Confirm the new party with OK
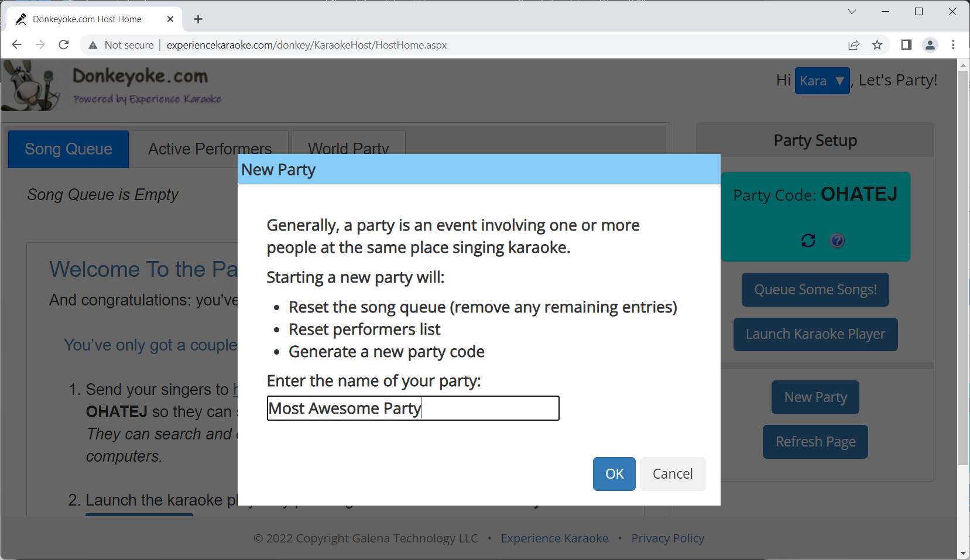970x560 pixels. tap(614, 474)
